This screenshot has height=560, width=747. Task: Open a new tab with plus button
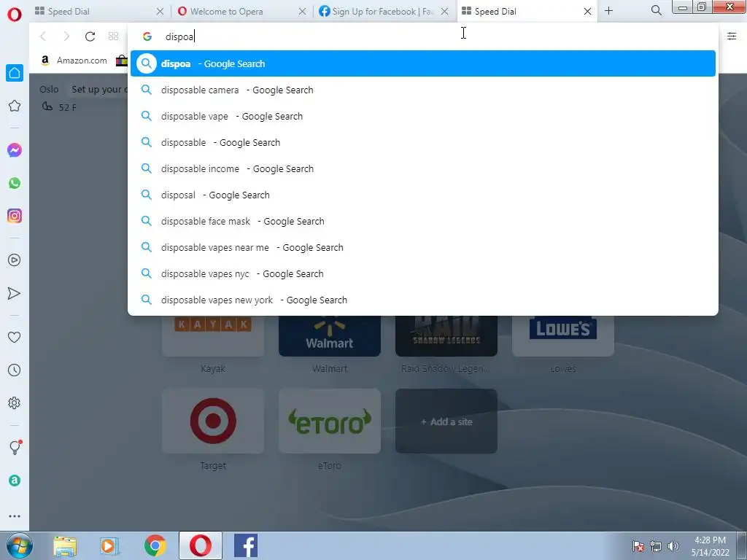609,10
